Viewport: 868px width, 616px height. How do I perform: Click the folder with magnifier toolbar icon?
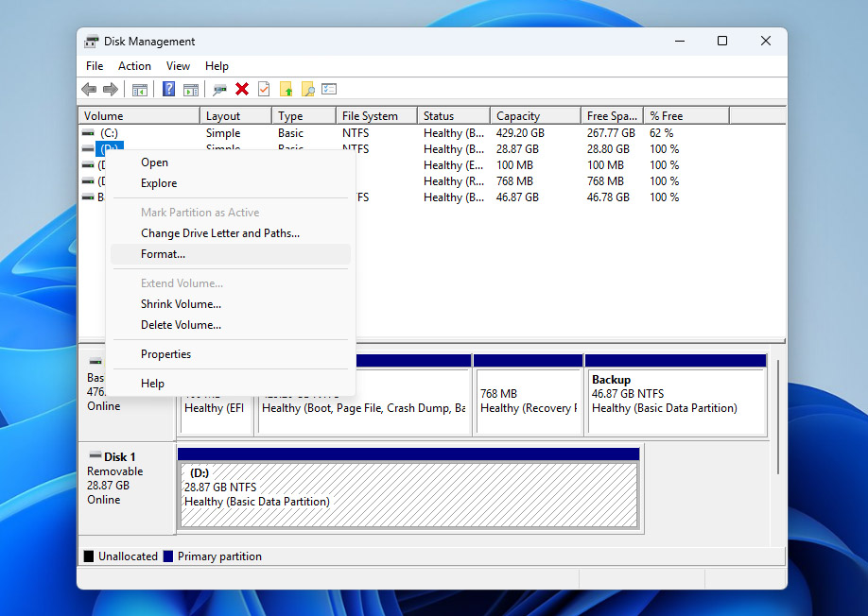pos(308,89)
